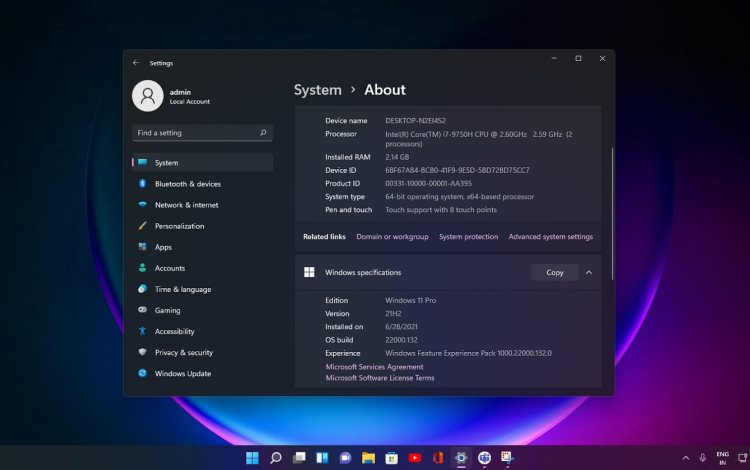Open the Microsoft Services Agreement link
This screenshot has width=750, height=470.
(374, 367)
